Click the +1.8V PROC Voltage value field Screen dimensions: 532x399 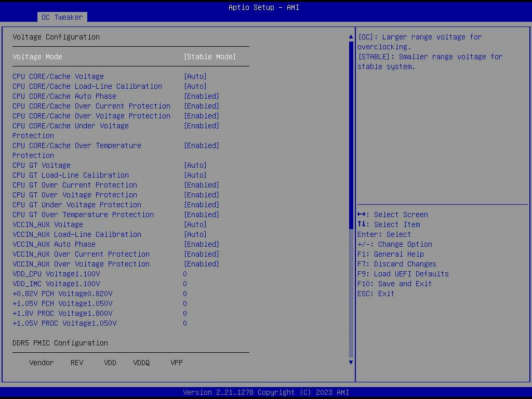(185, 313)
